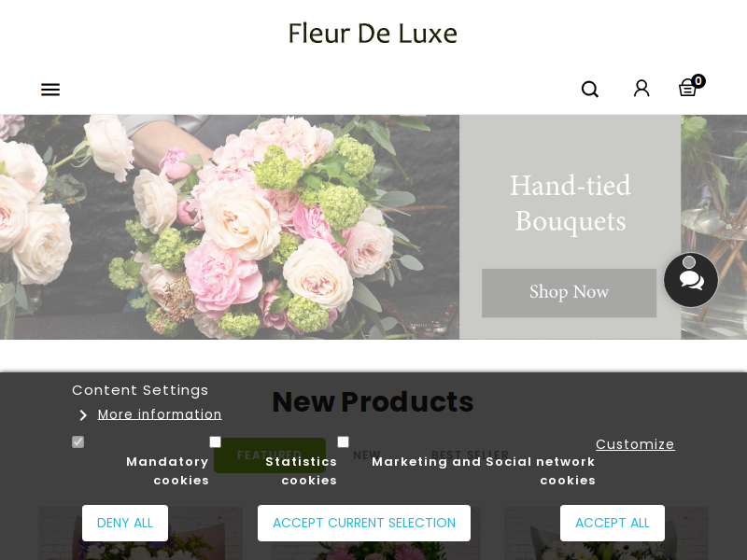
Task: Click Accept Current Selection button
Action: pyautogui.click(x=364, y=523)
